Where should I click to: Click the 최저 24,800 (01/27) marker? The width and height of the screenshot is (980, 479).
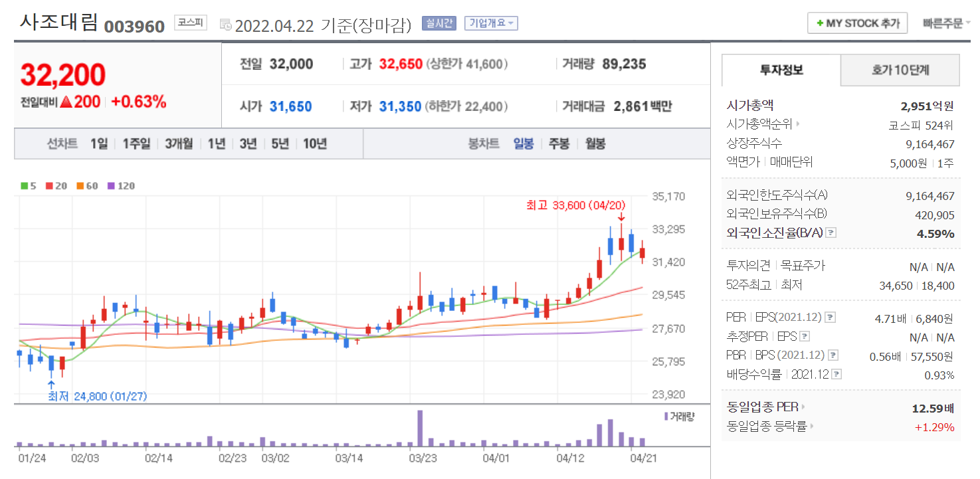pyautogui.click(x=98, y=397)
